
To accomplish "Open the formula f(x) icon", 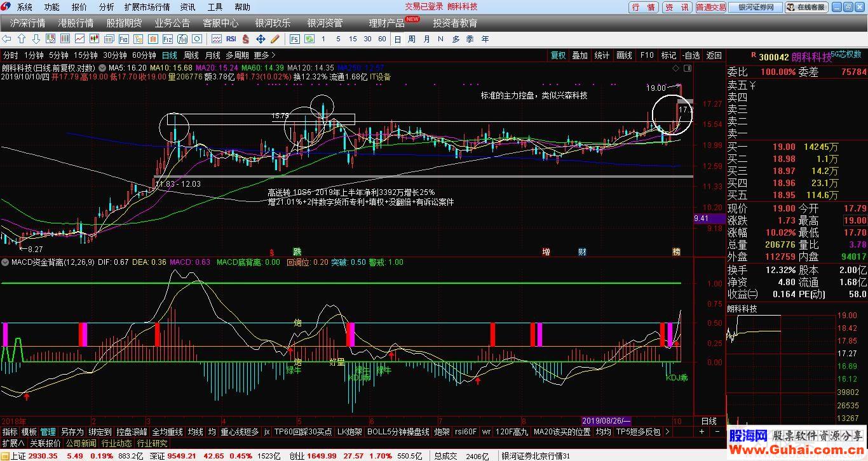I will click(x=182, y=39).
